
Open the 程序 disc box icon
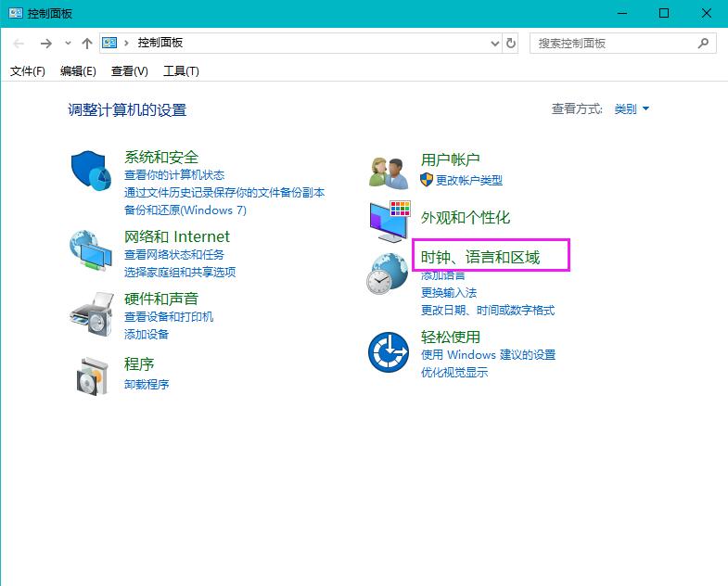tap(93, 376)
